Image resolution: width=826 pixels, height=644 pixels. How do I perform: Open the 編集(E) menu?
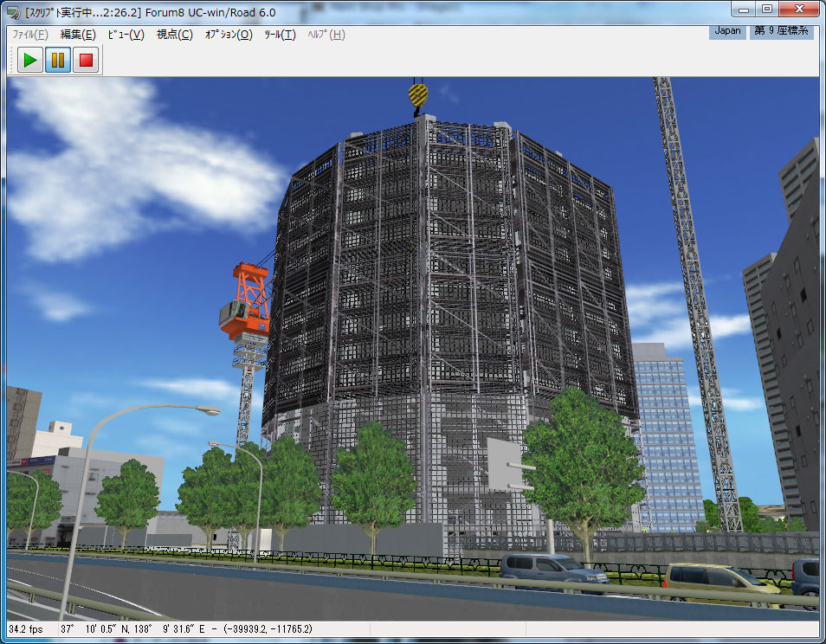click(78, 35)
